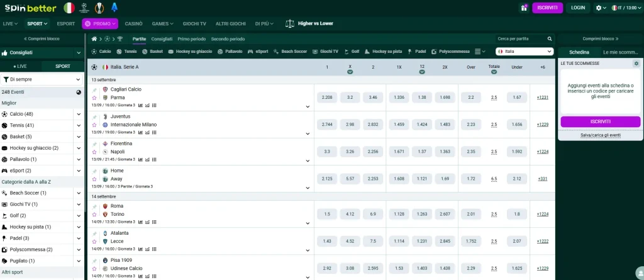
Task: Open the Italia country dropdown
Action: click(525, 52)
